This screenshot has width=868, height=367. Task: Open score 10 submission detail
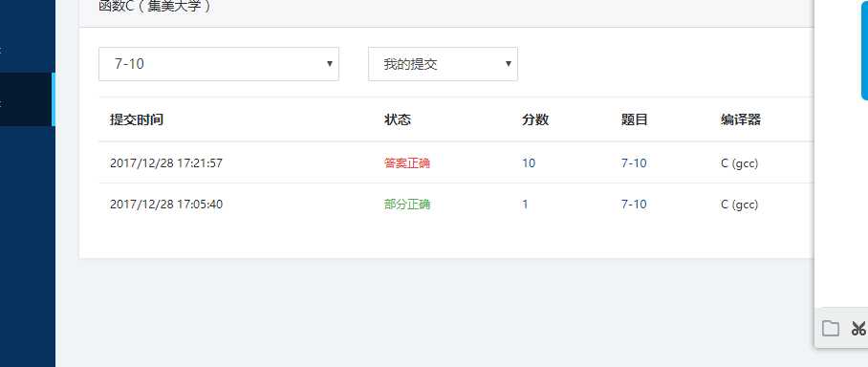529,163
